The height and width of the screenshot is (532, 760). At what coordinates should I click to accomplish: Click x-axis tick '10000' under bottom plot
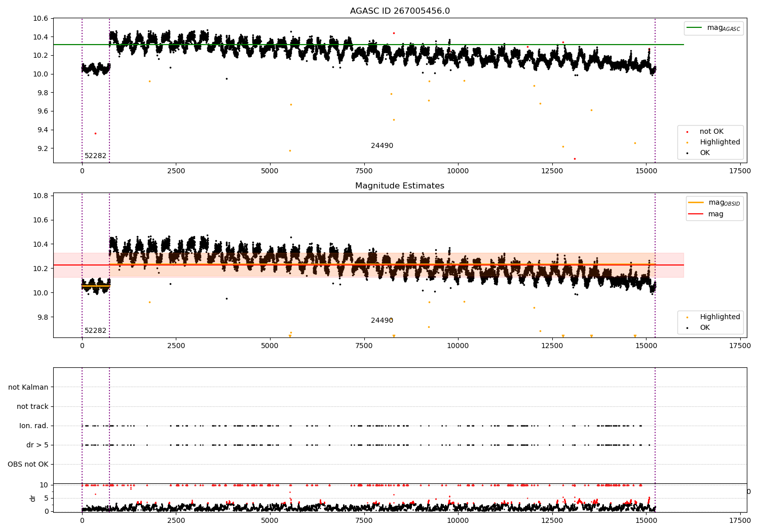point(458,520)
